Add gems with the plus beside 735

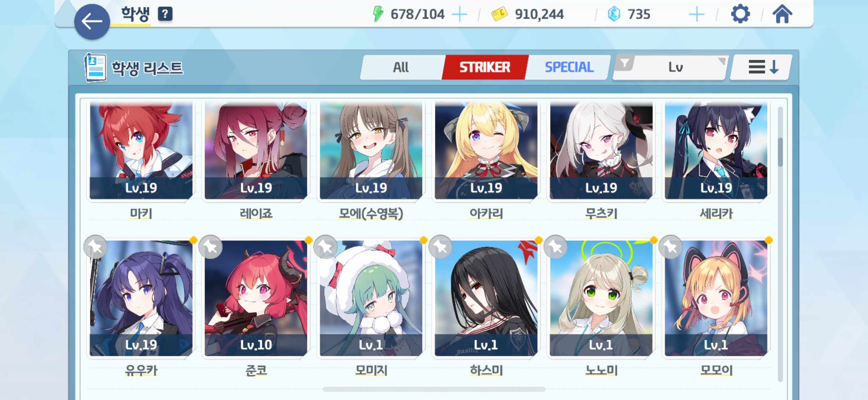click(x=696, y=15)
